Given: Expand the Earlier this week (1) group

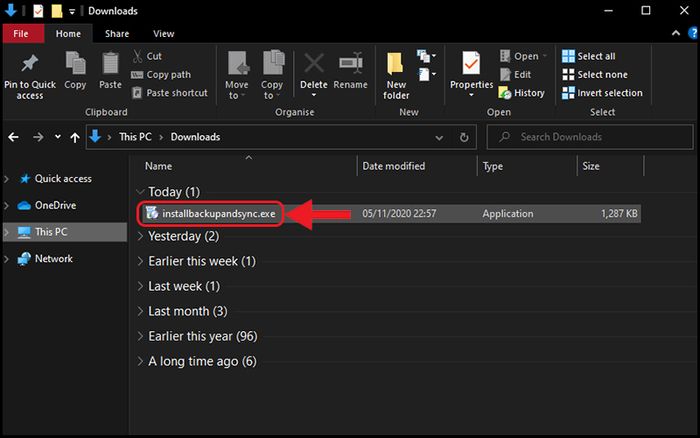Looking at the screenshot, I should click(140, 261).
